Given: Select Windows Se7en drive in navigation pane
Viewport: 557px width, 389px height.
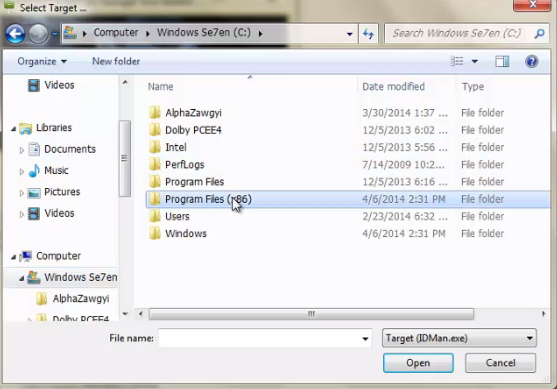Looking at the screenshot, I should (x=81, y=277).
